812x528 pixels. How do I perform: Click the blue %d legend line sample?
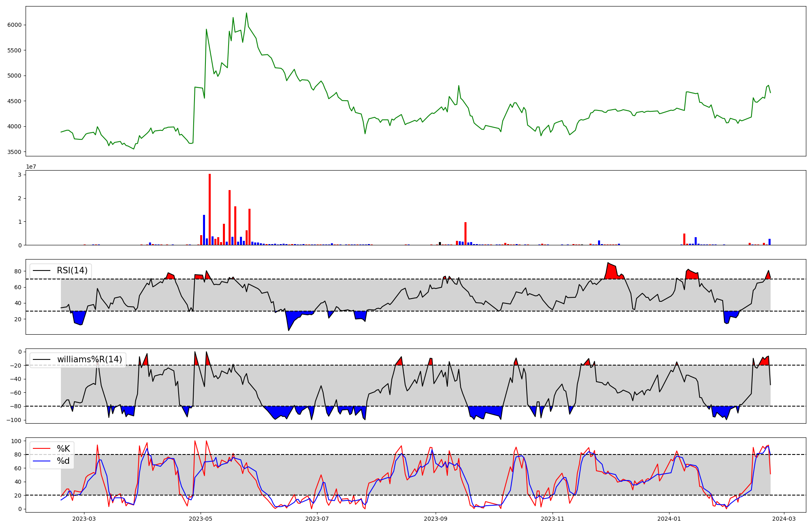(x=42, y=461)
